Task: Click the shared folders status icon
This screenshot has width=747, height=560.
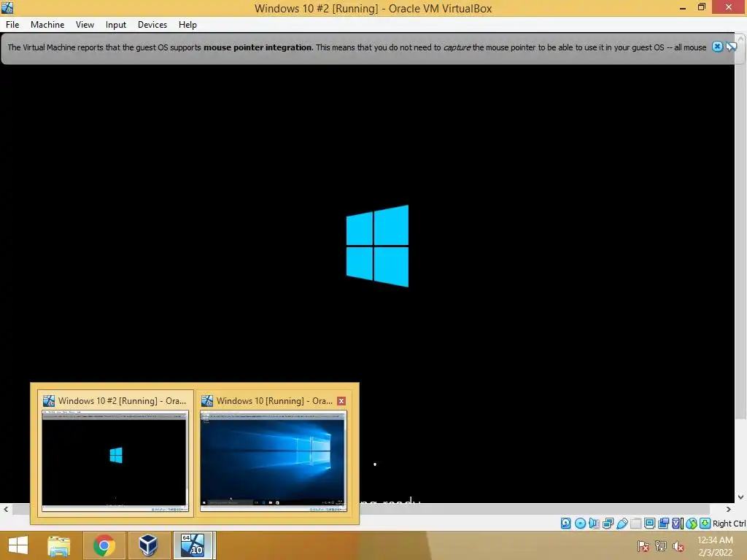Action: point(635,524)
